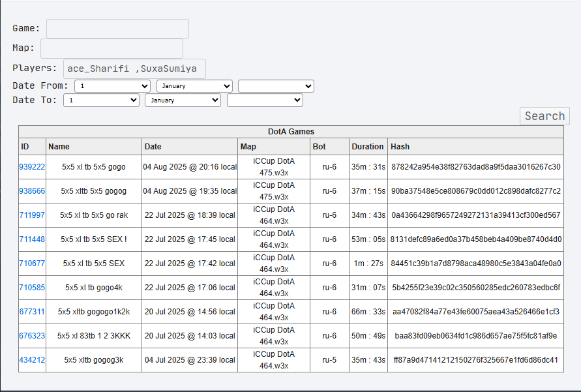Click the Map search input field

(x=112, y=48)
